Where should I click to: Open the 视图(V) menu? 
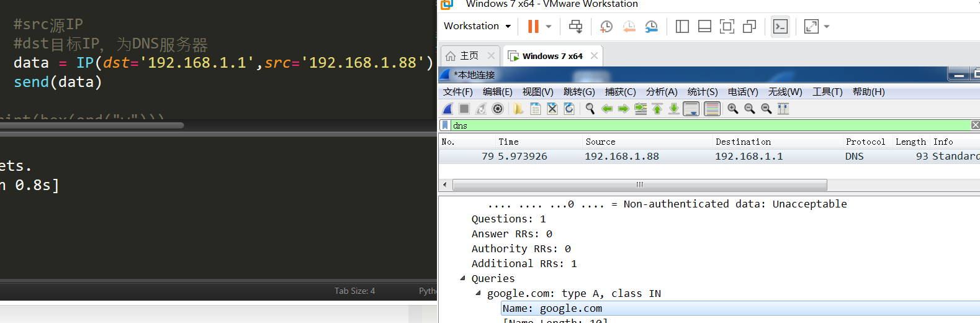point(538,92)
